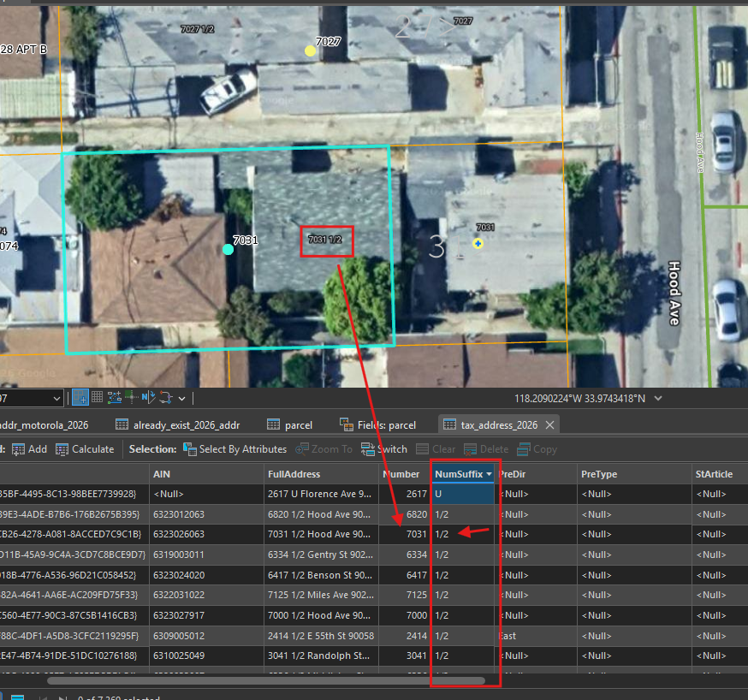
Task: Switch to the parcel table tab
Action: click(x=290, y=424)
